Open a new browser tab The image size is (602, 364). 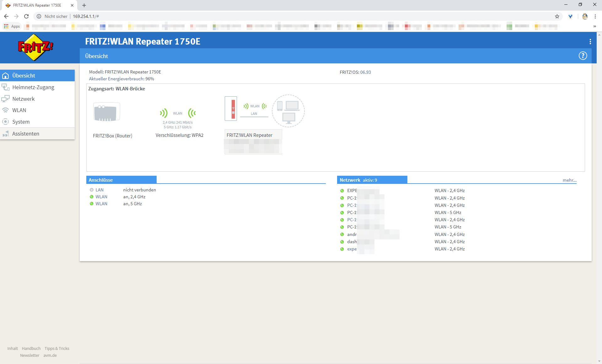pos(84,5)
